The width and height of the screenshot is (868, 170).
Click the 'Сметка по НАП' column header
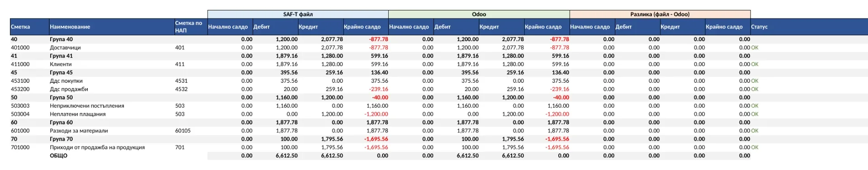[x=191, y=27]
